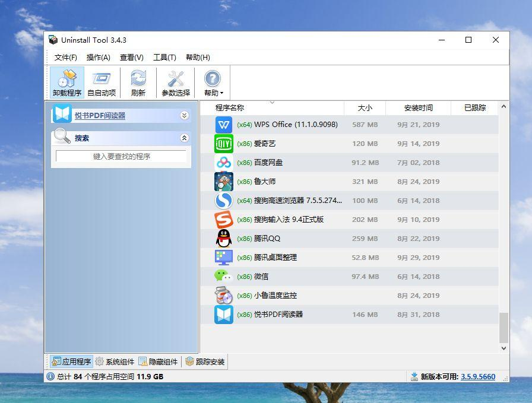Expand the 悦书PDF阅读器 panel chevron
The width and height of the screenshot is (532, 403).
click(184, 115)
